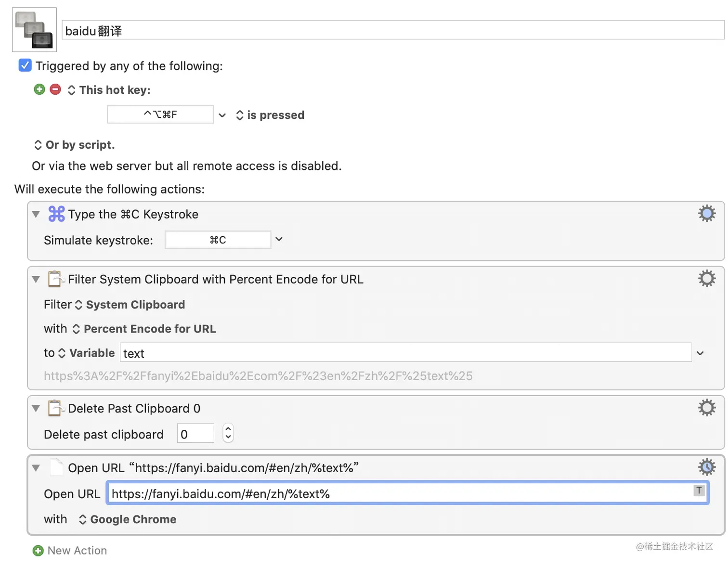Click clipboard icon of Delete Past Clipboard
Viewport: 728px width, 566px height.
point(56,408)
